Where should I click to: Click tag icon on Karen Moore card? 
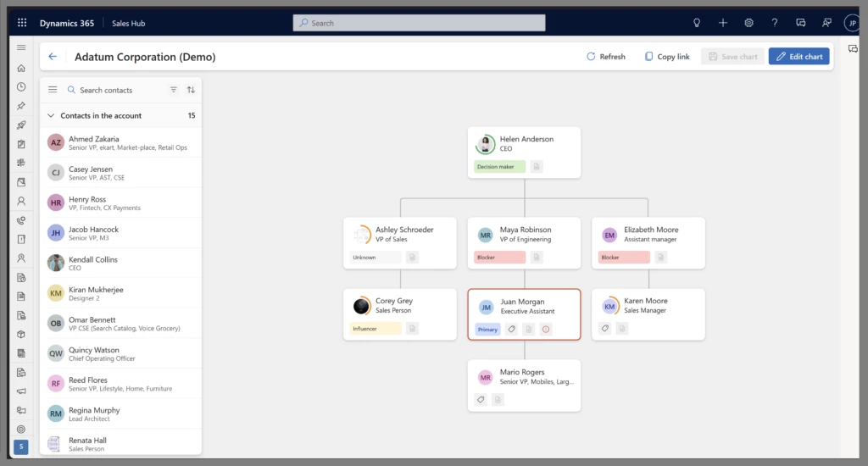[605, 328]
